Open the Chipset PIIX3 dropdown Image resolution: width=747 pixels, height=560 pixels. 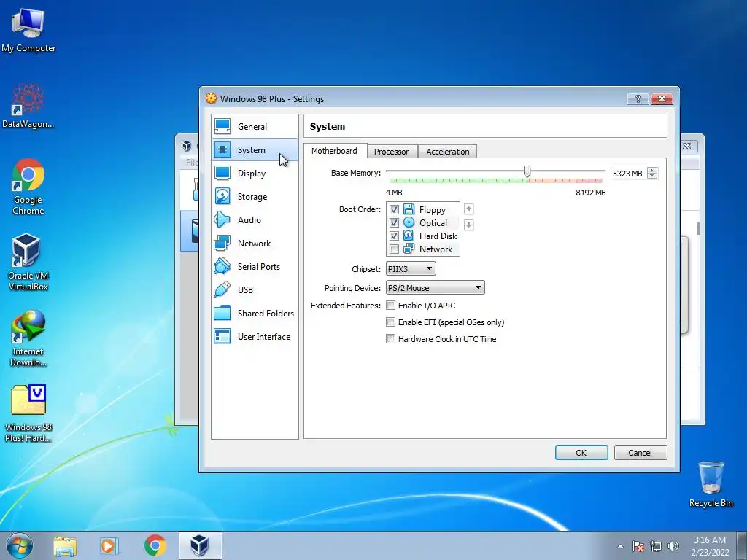point(411,268)
